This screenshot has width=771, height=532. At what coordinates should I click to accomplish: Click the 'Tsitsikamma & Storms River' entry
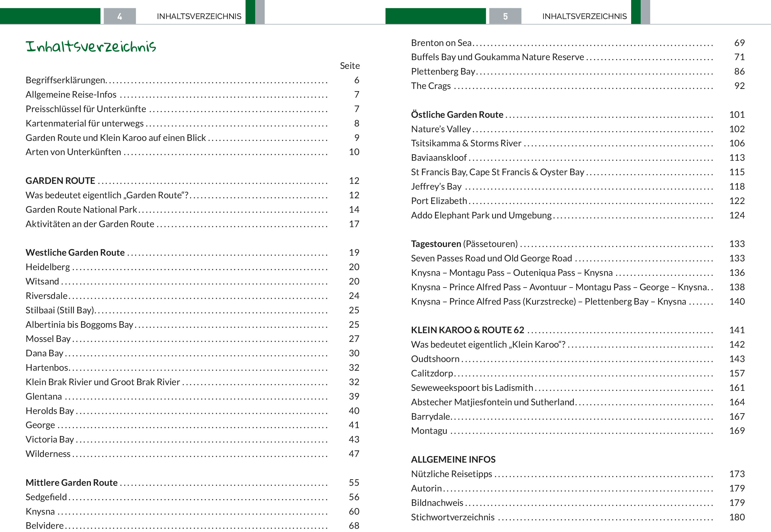coord(466,143)
